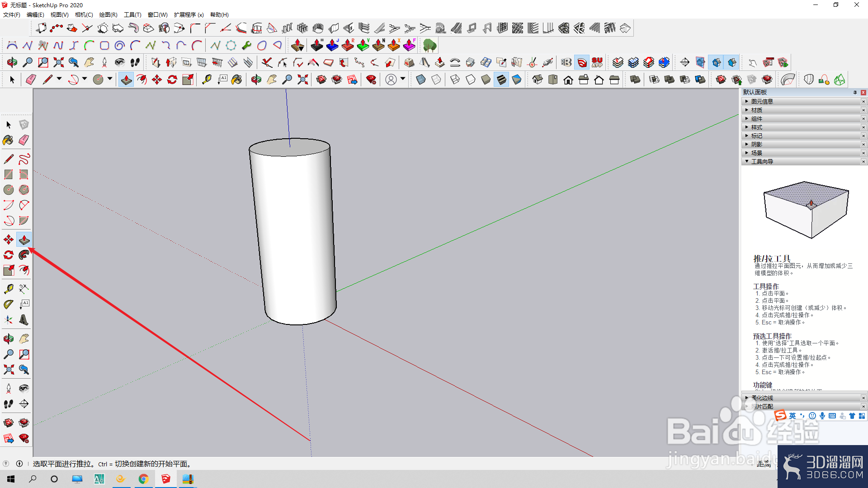Click Zoom Extents in left toolbar
868x488 pixels.
pos(9,370)
